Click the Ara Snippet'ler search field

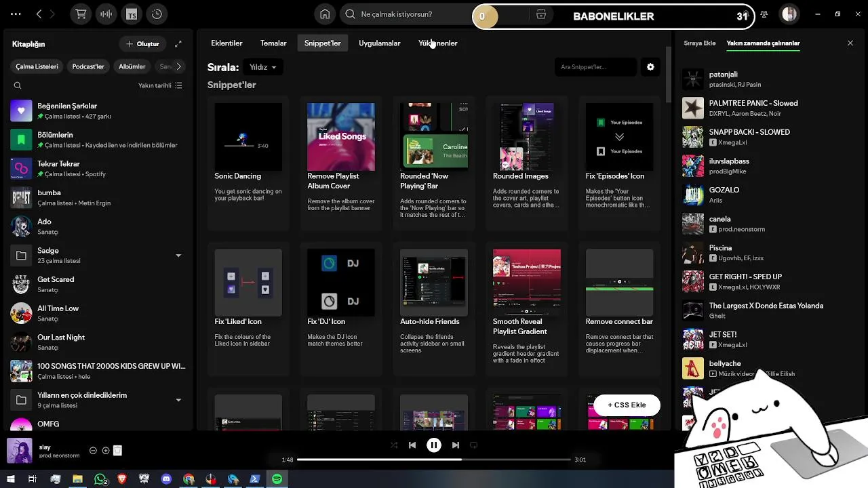pos(595,66)
